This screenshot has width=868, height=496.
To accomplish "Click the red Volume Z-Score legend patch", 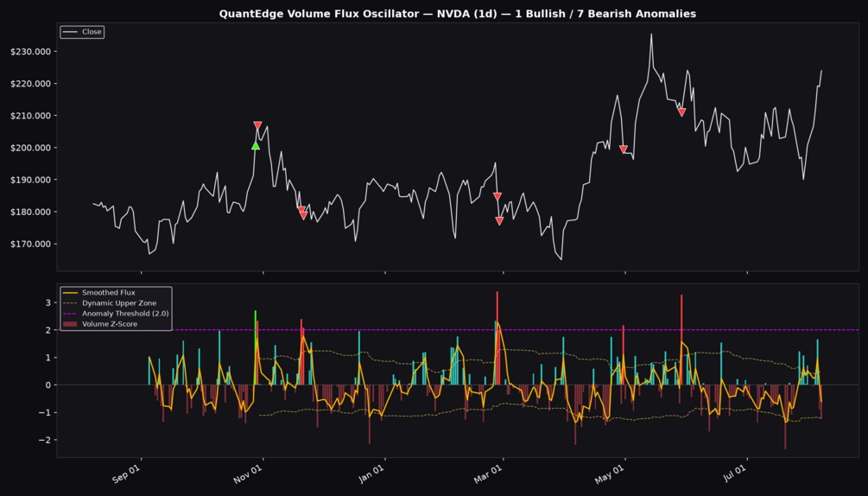I will click(x=70, y=324).
